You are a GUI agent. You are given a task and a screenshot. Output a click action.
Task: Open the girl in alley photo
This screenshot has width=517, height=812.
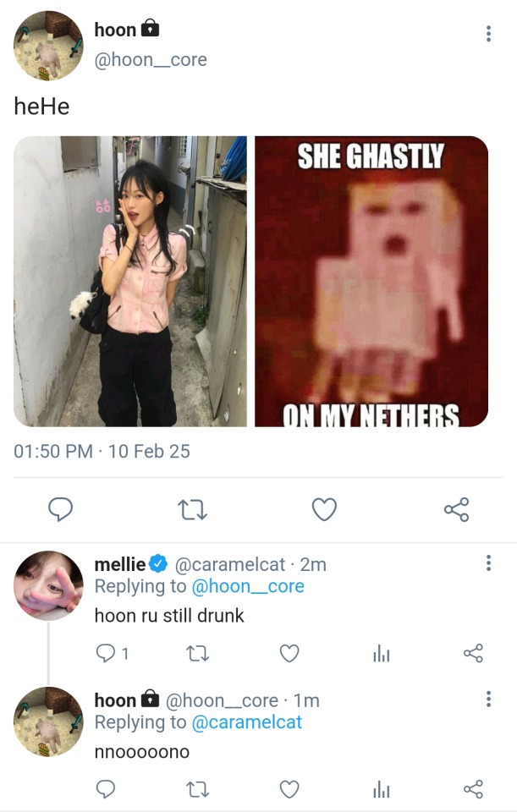[x=130, y=281]
